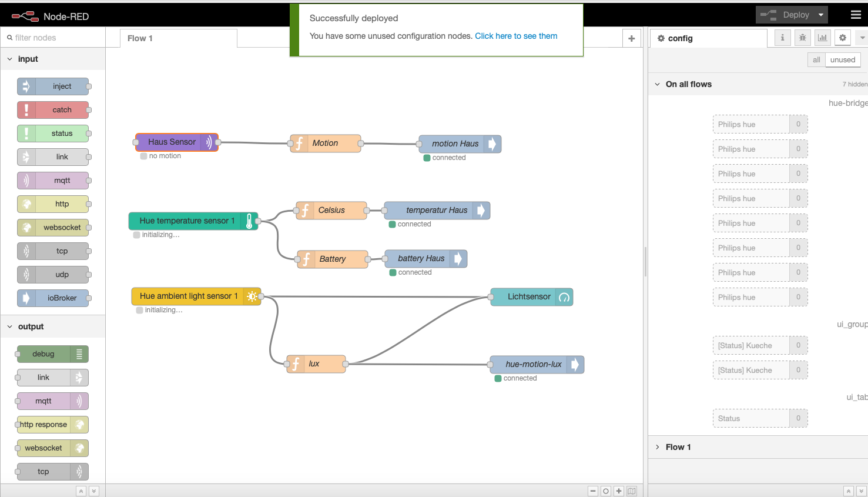
Task: Click 'Click here to see them' link
Action: (x=516, y=36)
